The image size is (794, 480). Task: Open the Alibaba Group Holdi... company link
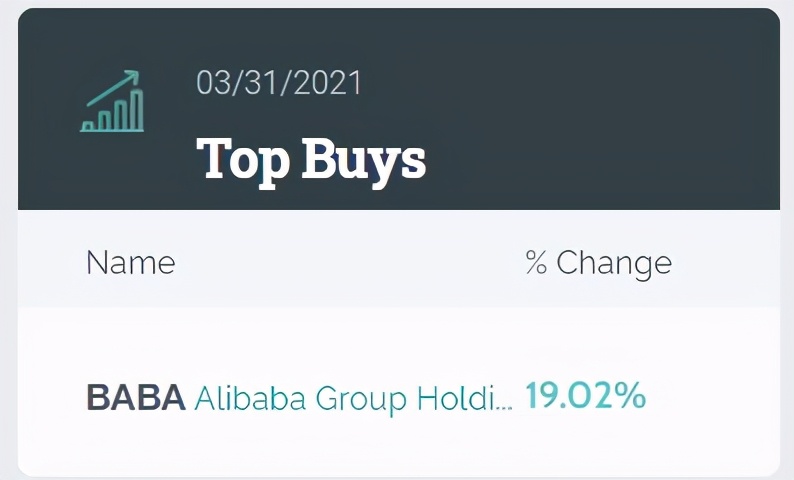tap(353, 398)
